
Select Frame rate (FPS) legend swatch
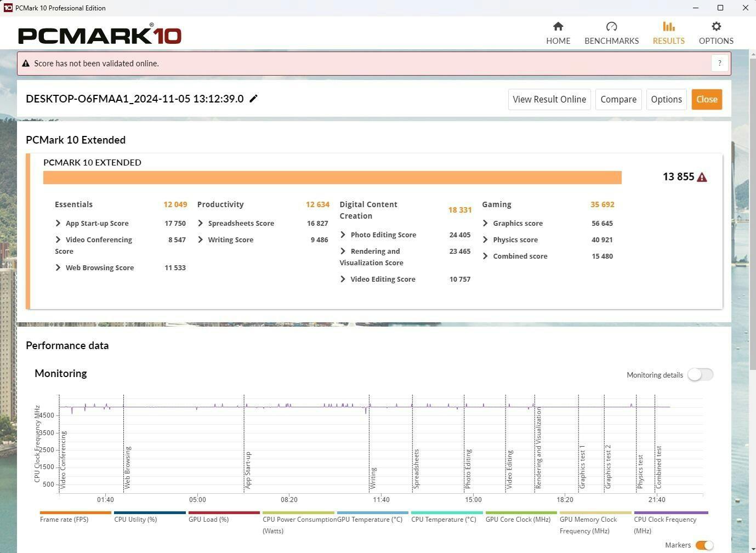[x=76, y=513]
